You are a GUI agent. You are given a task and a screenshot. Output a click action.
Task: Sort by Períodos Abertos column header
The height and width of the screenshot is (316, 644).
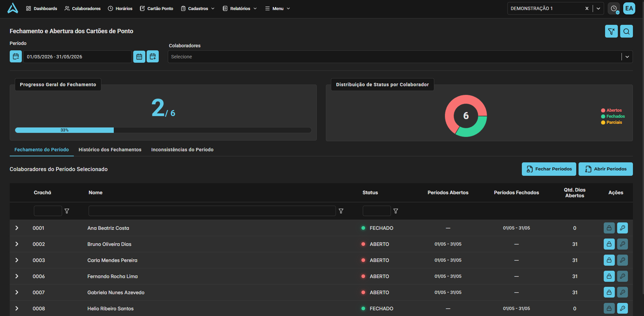(448, 193)
